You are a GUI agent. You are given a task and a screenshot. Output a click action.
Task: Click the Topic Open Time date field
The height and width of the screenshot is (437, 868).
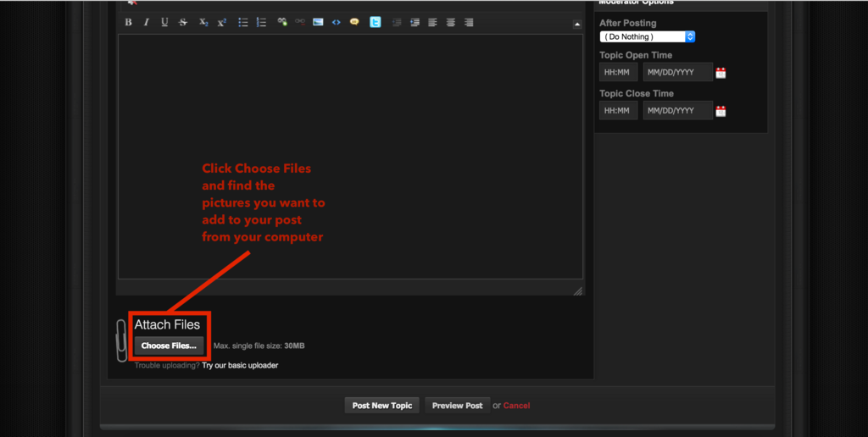(x=677, y=72)
